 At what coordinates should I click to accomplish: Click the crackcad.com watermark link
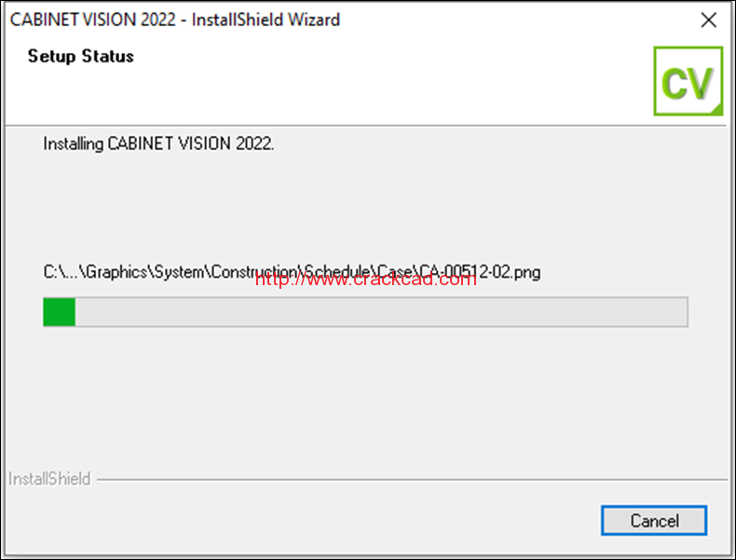(x=365, y=280)
